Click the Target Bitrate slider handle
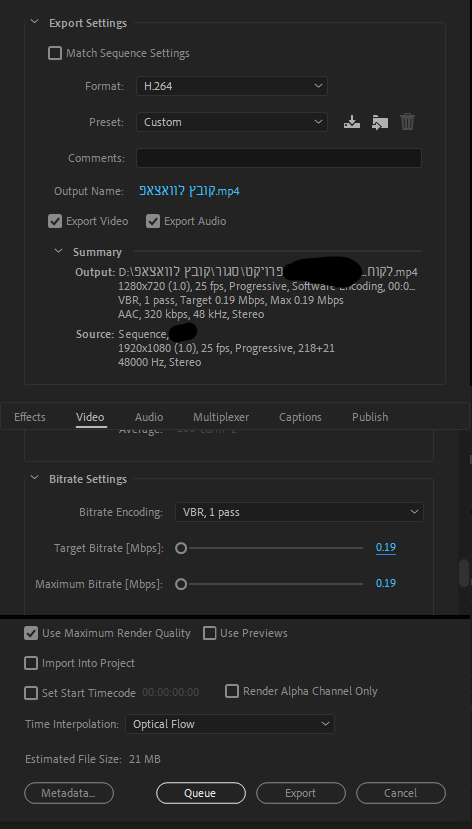Viewport: 472px width, 829px height. [x=181, y=548]
